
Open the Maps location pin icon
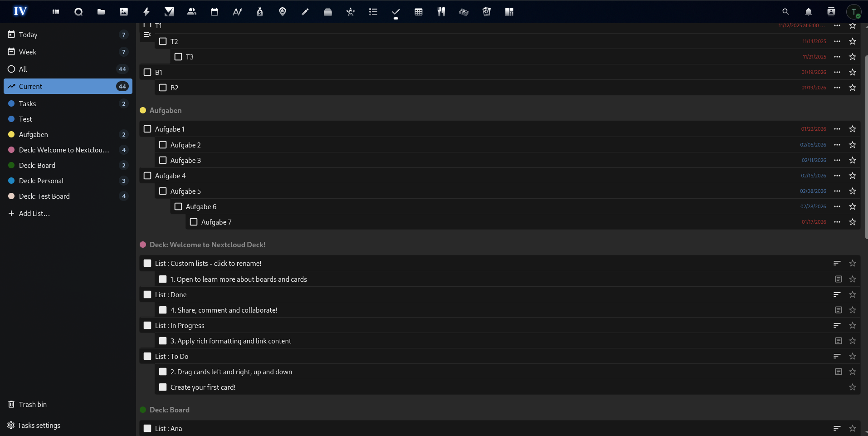point(282,11)
